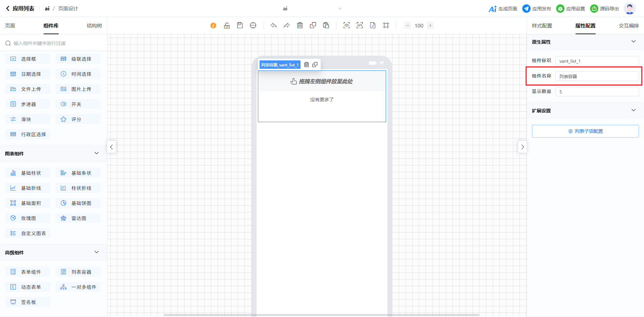
Task: Switch to the 样式配置 tab
Action: tap(542, 26)
